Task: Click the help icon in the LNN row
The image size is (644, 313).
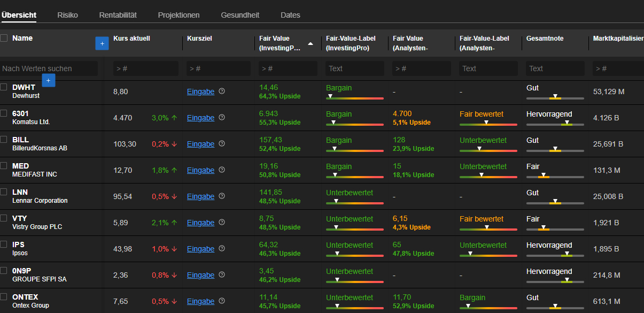Action: [222, 196]
